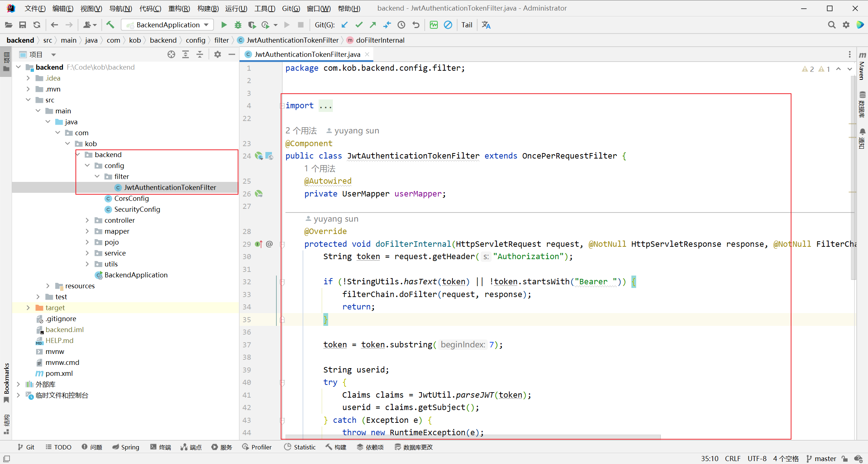Click the translate icon in toolbar

[486, 25]
